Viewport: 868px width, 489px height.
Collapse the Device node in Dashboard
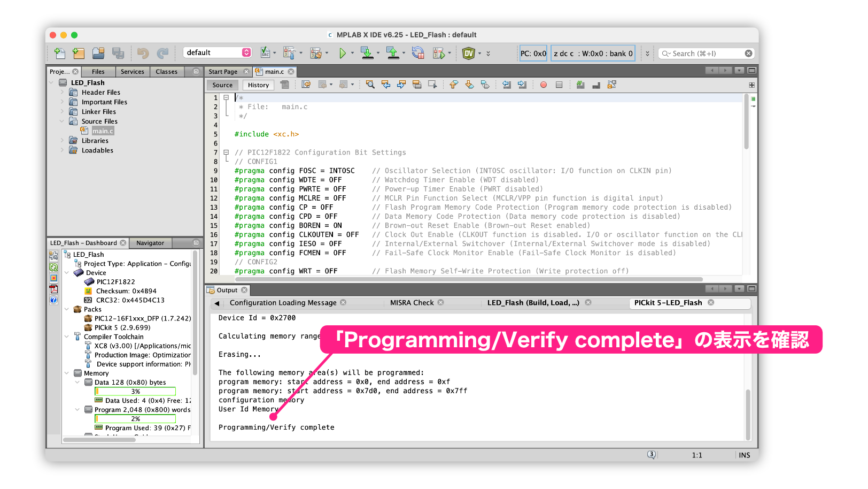(67, 272)
